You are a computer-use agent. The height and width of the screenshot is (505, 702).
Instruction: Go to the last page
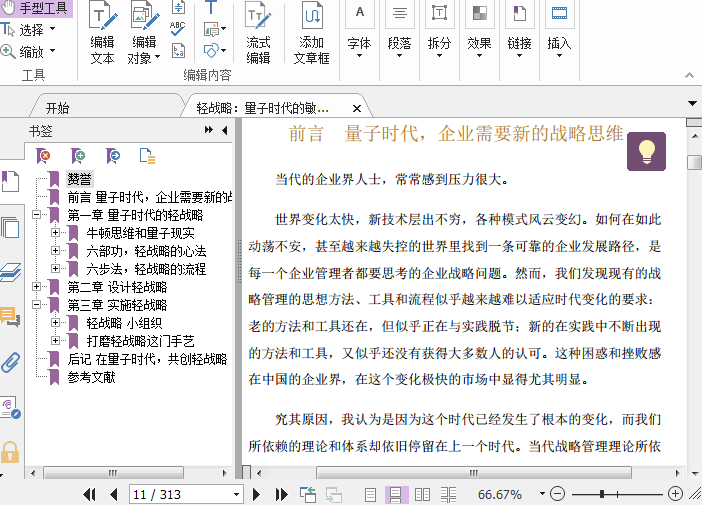coord(282,495)
